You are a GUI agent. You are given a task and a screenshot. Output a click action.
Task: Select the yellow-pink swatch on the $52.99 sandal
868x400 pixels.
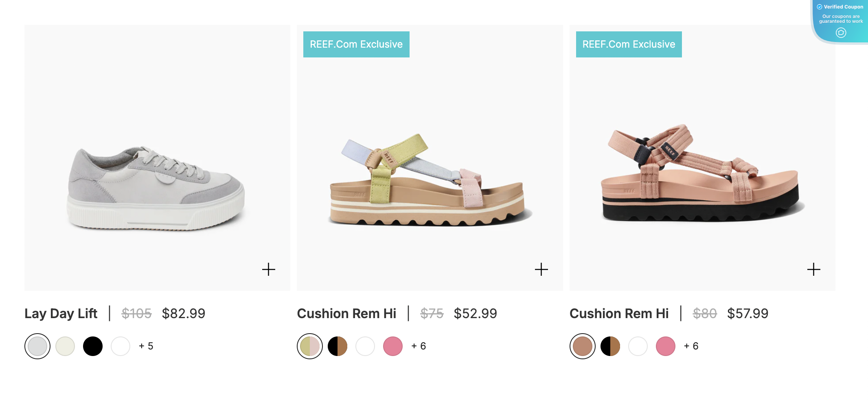310,346
